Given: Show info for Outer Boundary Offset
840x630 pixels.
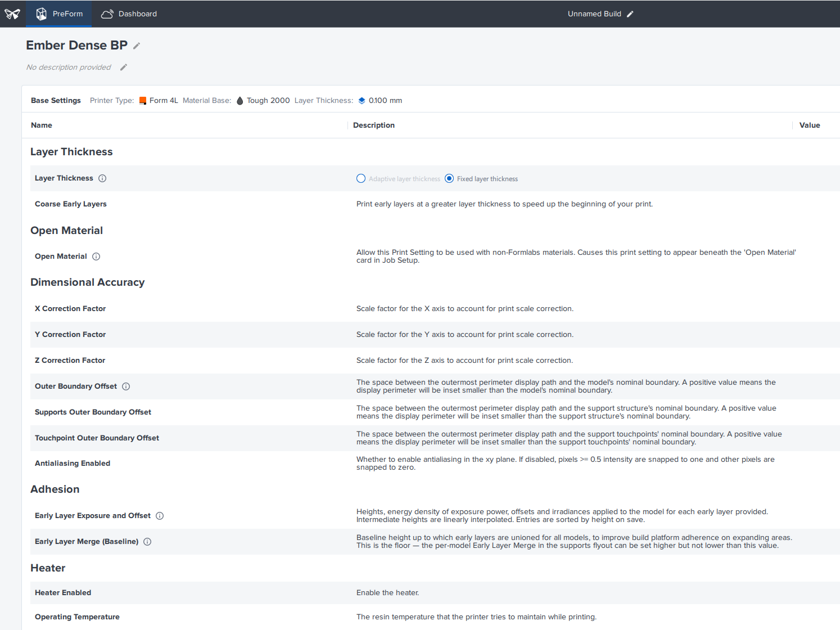Looking at the screenshot, I should [x=126, y=386].
